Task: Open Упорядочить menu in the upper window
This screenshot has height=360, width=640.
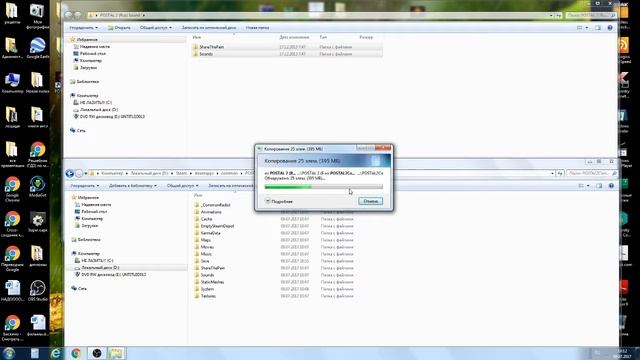Action: [x=83, y=28]
